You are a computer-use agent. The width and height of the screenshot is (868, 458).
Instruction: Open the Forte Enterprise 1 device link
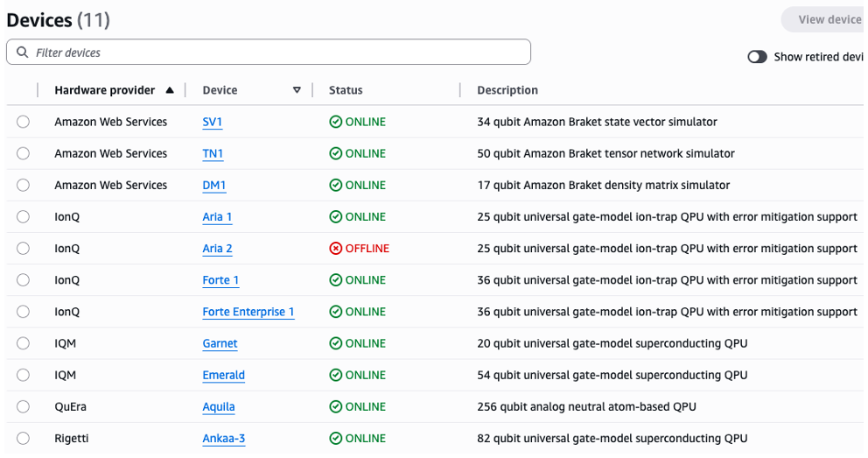248,312
